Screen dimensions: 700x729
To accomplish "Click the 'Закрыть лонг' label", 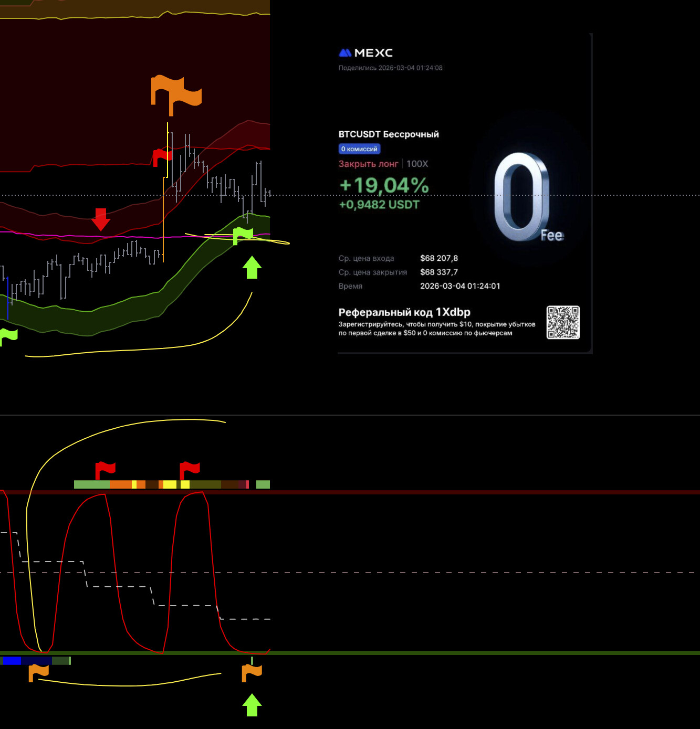I will 368,164.
